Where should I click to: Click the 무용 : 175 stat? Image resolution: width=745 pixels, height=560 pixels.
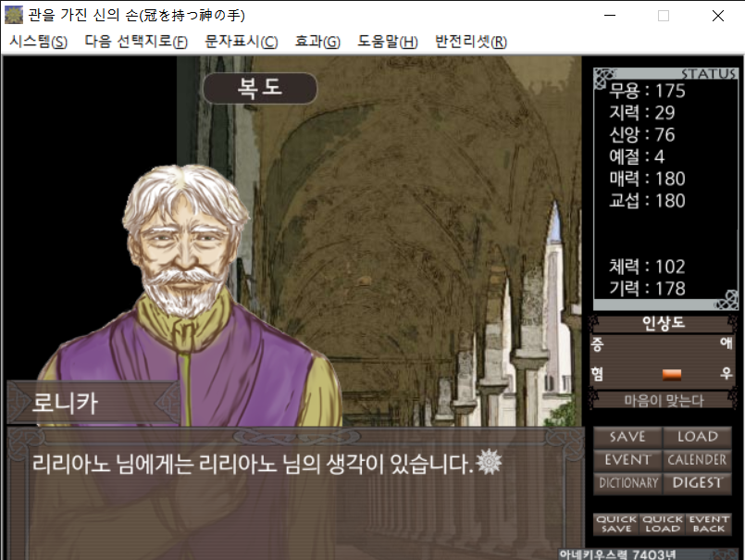coord(647,91)
